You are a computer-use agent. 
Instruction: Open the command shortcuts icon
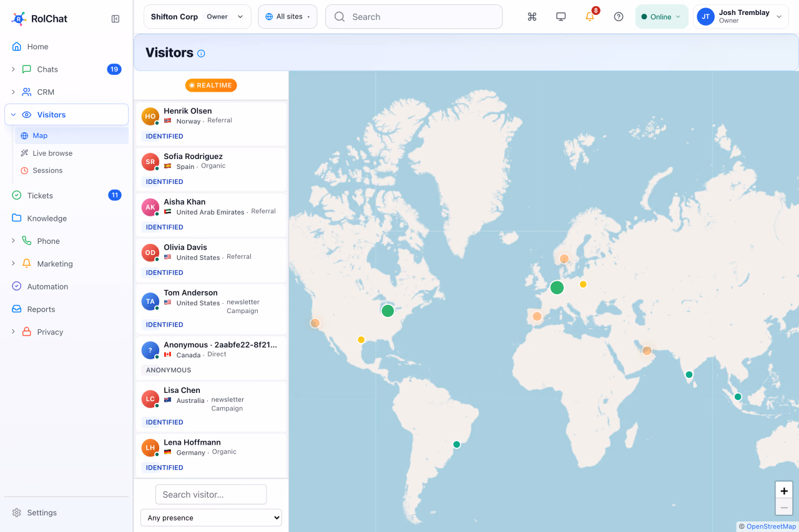click(x=532, y=17)
